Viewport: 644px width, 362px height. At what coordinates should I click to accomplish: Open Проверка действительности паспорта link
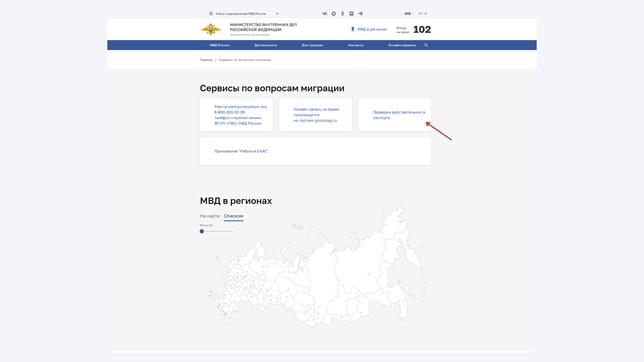point(399,115)
